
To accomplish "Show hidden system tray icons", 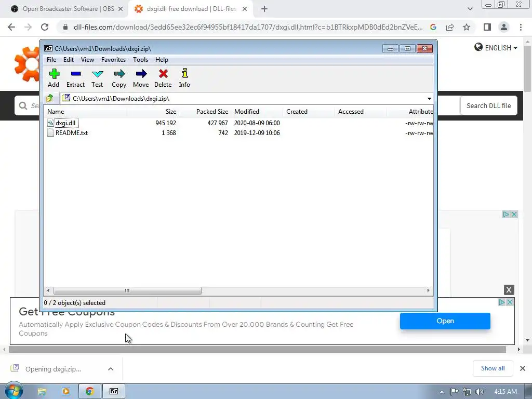I will click(442, 392).
